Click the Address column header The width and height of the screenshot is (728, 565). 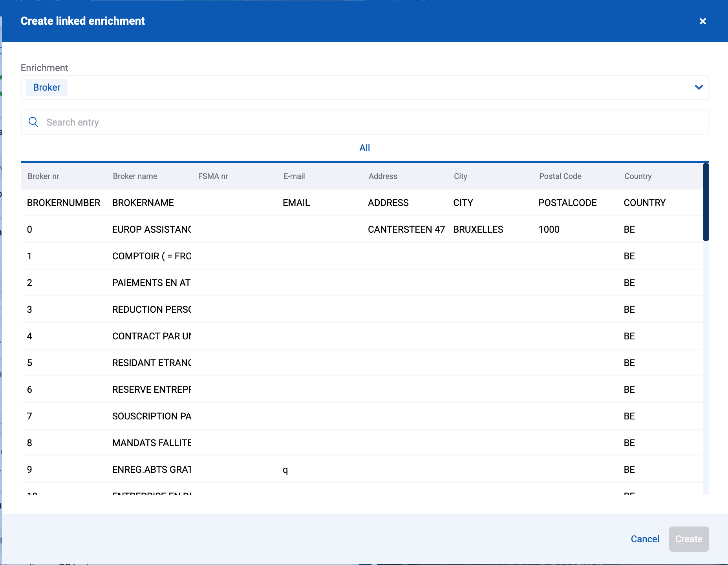(x=383, y=176)
